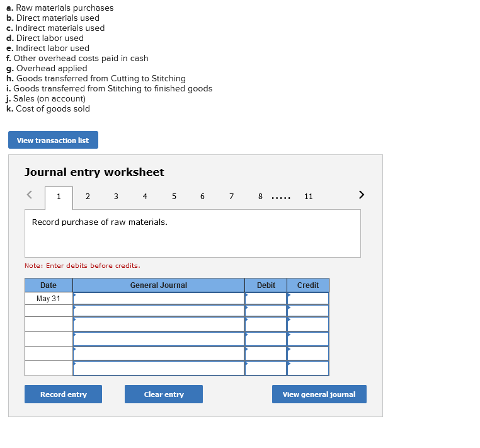Click the ellipsis between tabs 8 and 11

[281, 198]
